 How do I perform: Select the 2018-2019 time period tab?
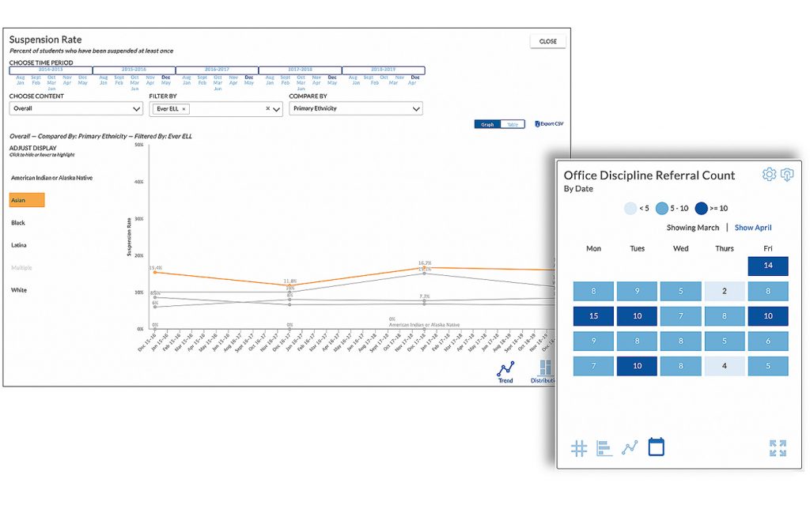point(385,70)
